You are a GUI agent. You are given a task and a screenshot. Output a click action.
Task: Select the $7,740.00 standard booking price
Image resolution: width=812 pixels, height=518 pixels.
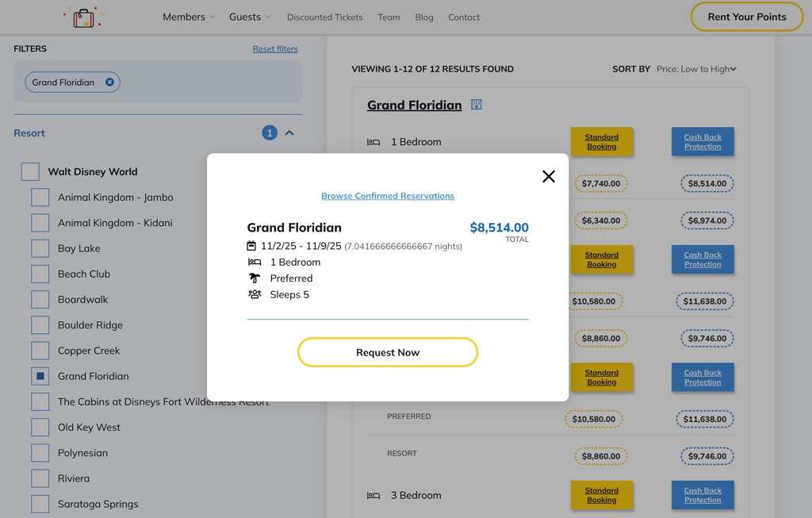(x=601, y=183)
